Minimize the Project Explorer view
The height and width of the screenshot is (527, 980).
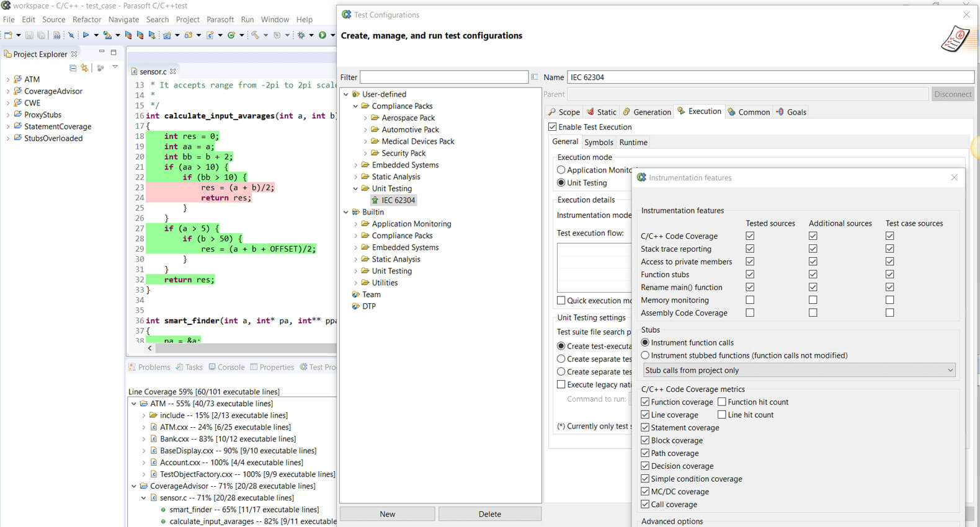coord(102,52)
